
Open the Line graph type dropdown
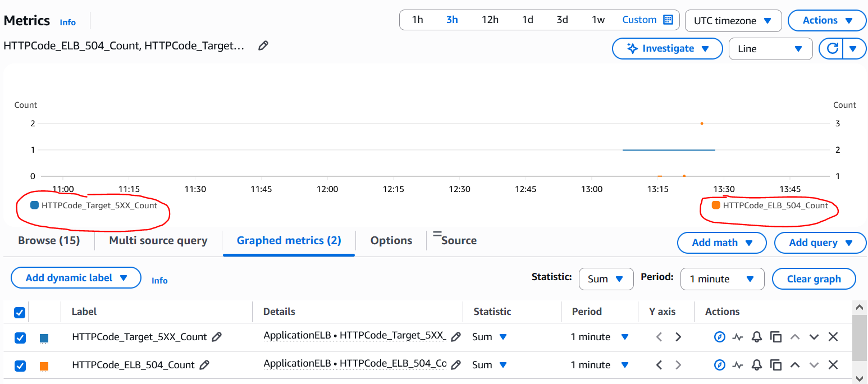(770, 49)
